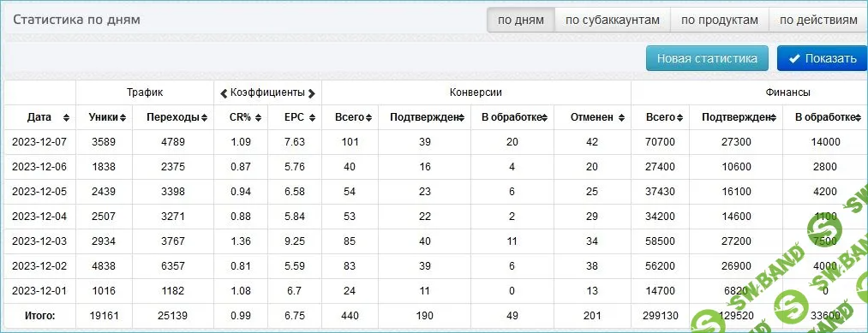Click right arrow beside Коэффициенты
The width and height of the screenshot is (868, 333).
(312, 93)
